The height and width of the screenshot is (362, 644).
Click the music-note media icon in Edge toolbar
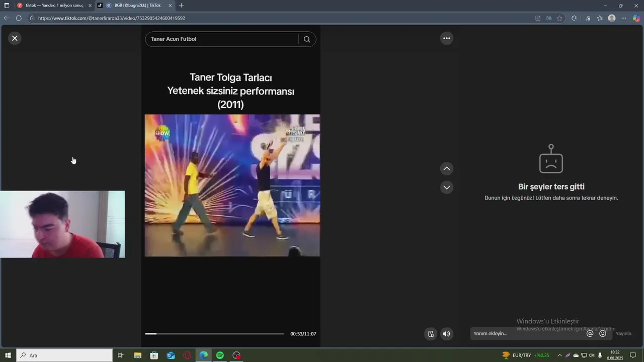pos(588,18)
